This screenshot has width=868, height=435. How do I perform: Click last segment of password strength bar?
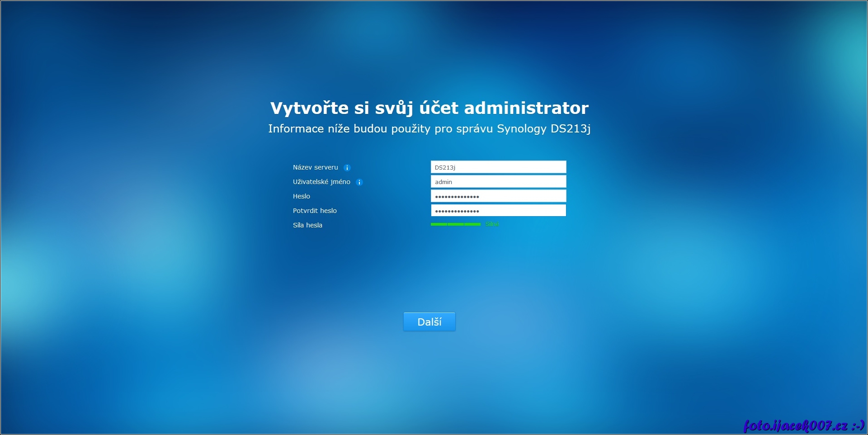pos(472,224)
